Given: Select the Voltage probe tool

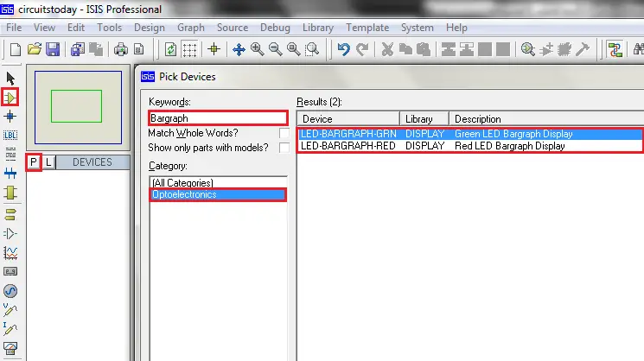Looking at the screenshot, I should pos(10,310).
